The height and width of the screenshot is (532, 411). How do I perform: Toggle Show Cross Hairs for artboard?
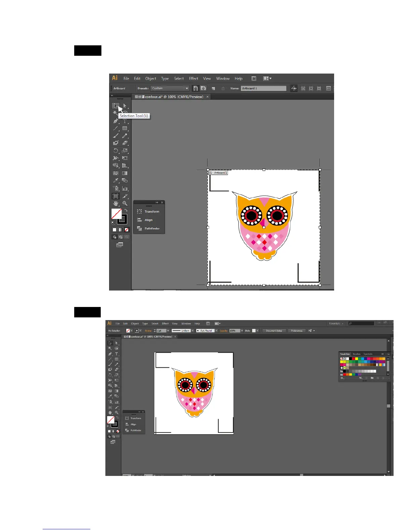[311, 88]
